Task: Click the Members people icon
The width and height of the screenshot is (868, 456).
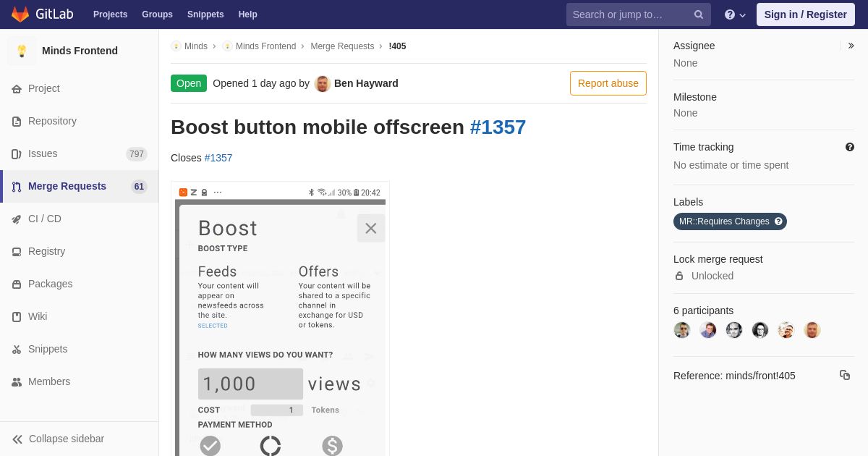Action: click(x=17, y=381)
